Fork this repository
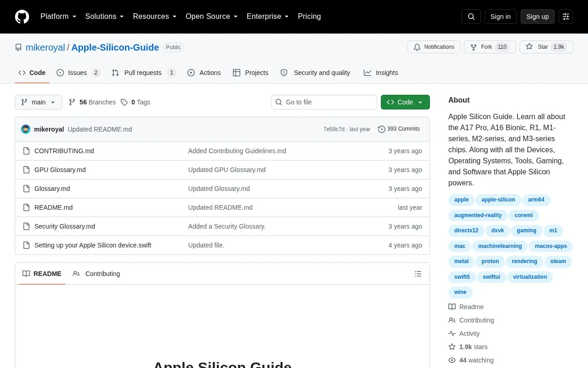Screen dimensions: 588x368 (x=490, y=47)
